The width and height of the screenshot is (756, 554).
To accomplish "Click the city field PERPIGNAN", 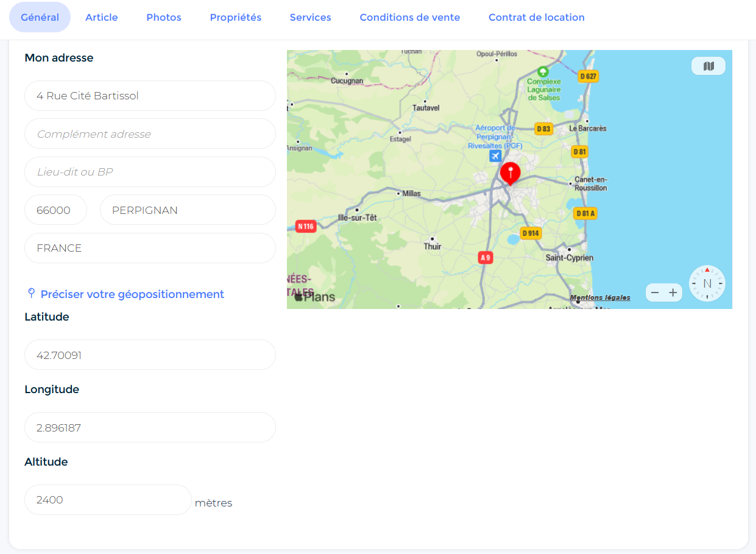I will (188, 210).
